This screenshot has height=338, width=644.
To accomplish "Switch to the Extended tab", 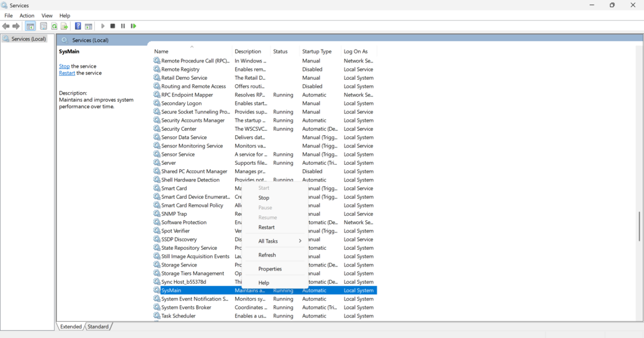I will (71, 326).
